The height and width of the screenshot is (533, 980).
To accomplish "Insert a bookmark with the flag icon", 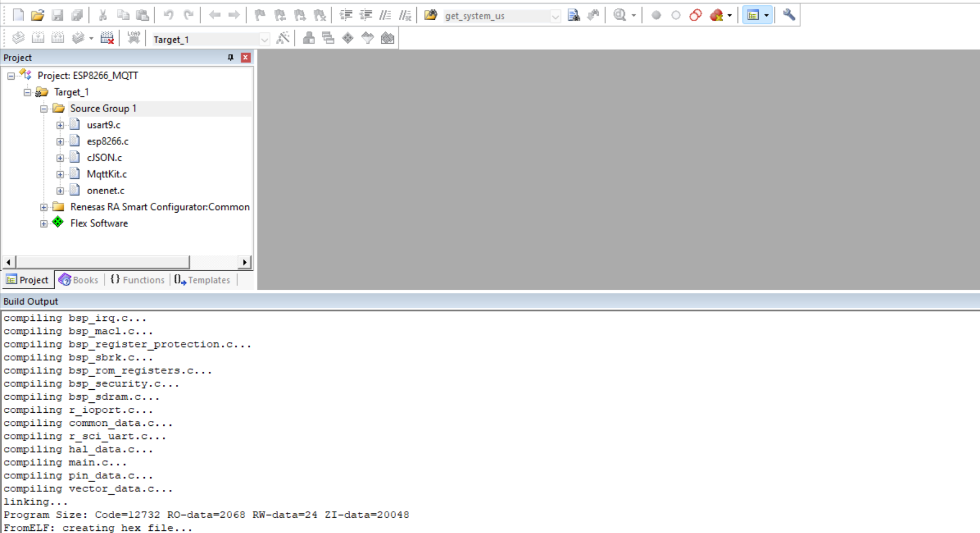I will [260, 15].
